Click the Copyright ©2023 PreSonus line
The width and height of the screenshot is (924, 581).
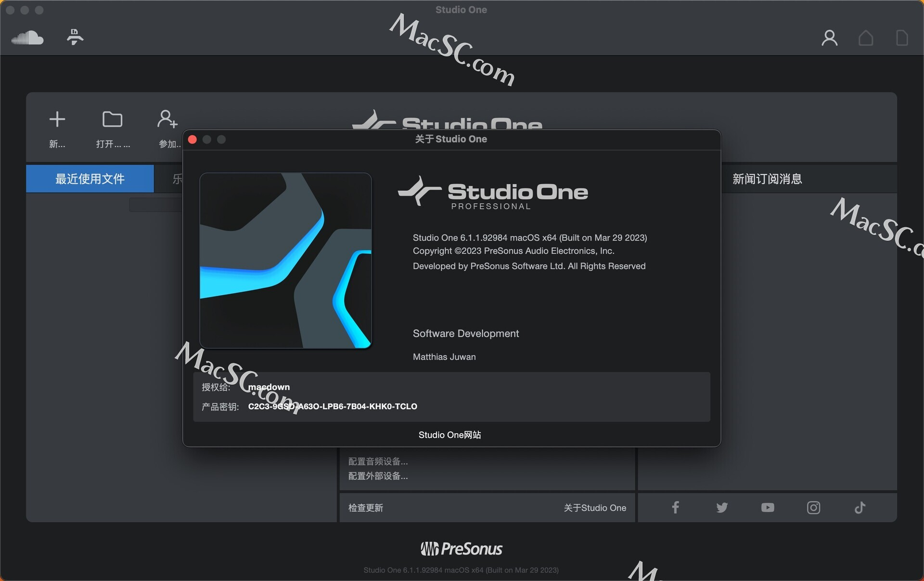[x=513, y=251]
